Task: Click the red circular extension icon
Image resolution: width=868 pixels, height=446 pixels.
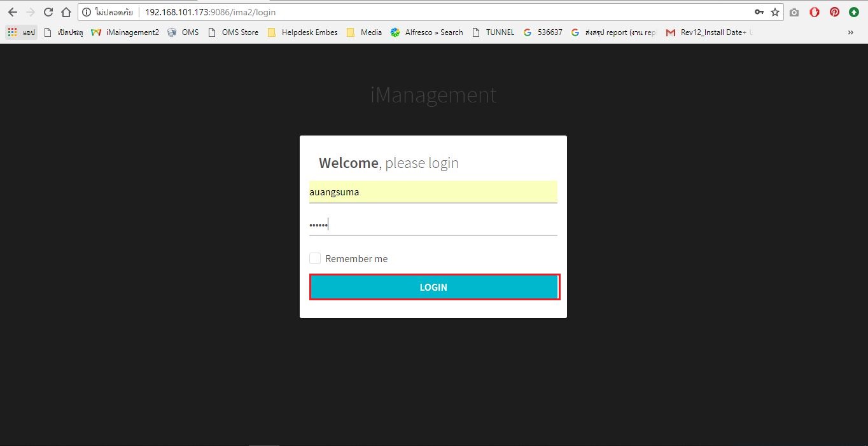Action: 815,12
